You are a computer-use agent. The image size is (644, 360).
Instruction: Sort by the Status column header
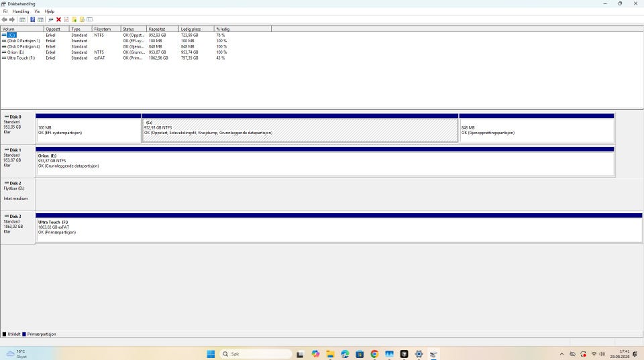[133, 29]
